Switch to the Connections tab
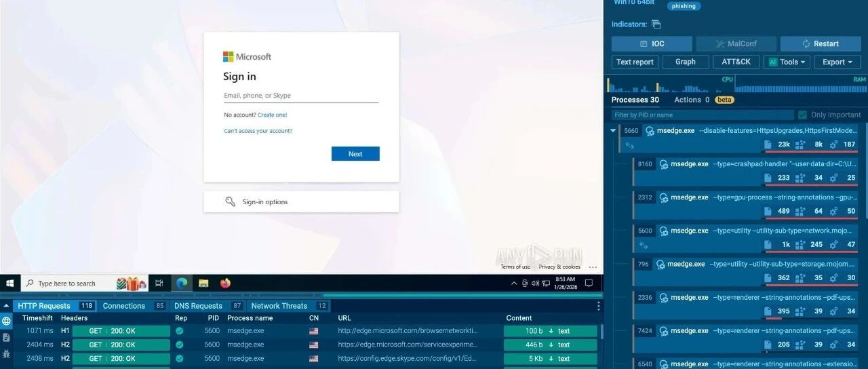 click(x=133, y=306)
